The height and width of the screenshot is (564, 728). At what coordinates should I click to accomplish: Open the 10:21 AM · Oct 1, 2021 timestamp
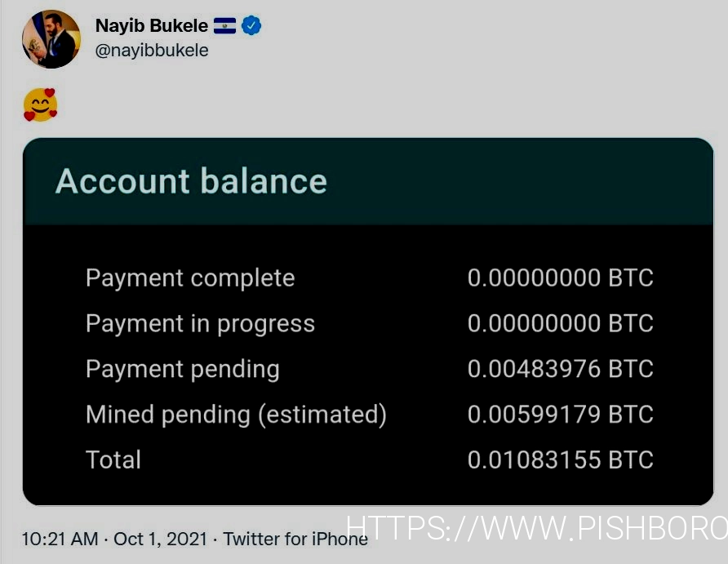[114, 539]
